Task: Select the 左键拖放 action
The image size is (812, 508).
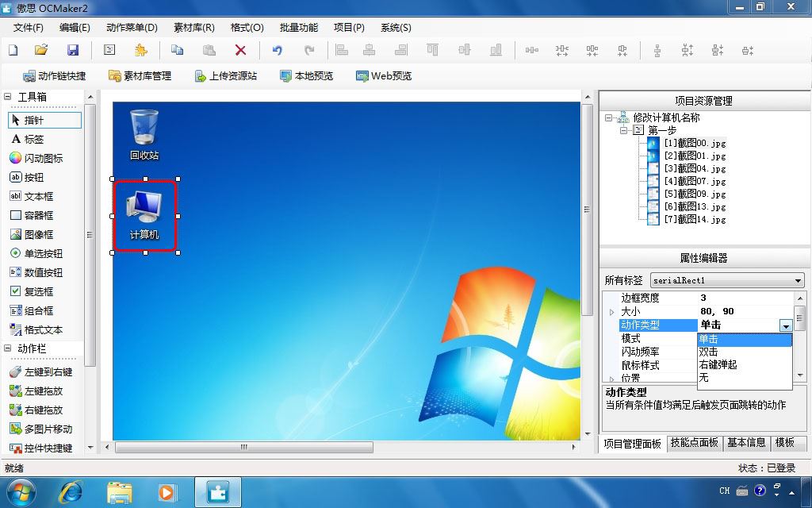Action: point(36,391)
